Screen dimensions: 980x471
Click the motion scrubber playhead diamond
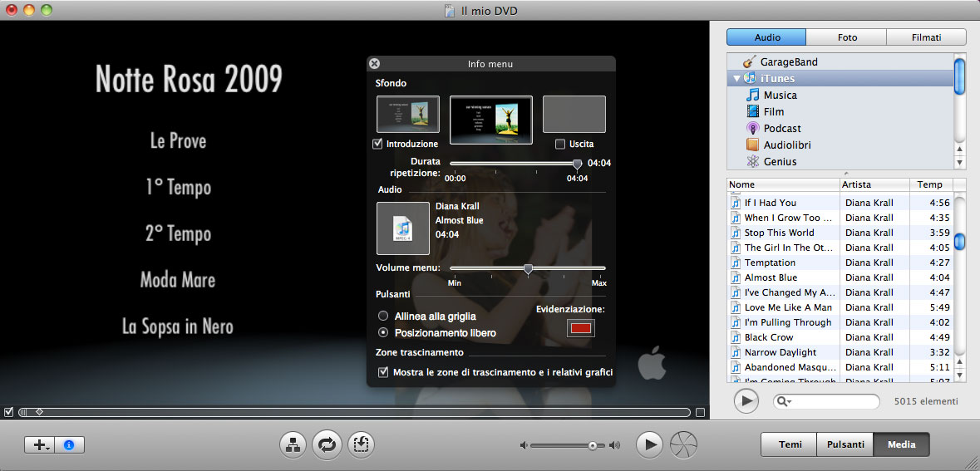tap(39, 412)
